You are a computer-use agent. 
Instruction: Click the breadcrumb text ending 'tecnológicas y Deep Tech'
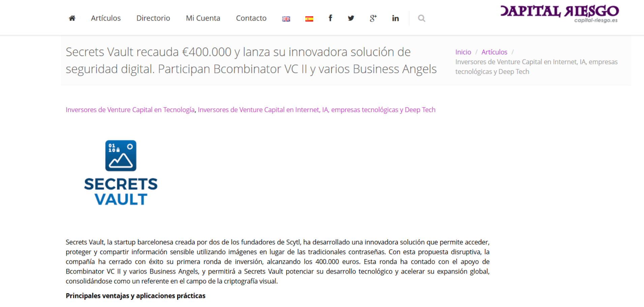[x=536, y=67]
